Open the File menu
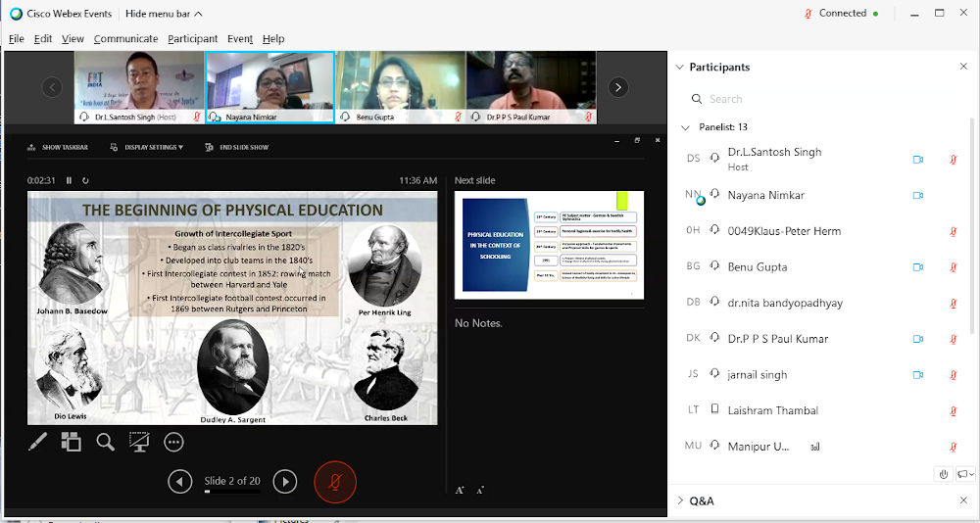 [17, 39]
